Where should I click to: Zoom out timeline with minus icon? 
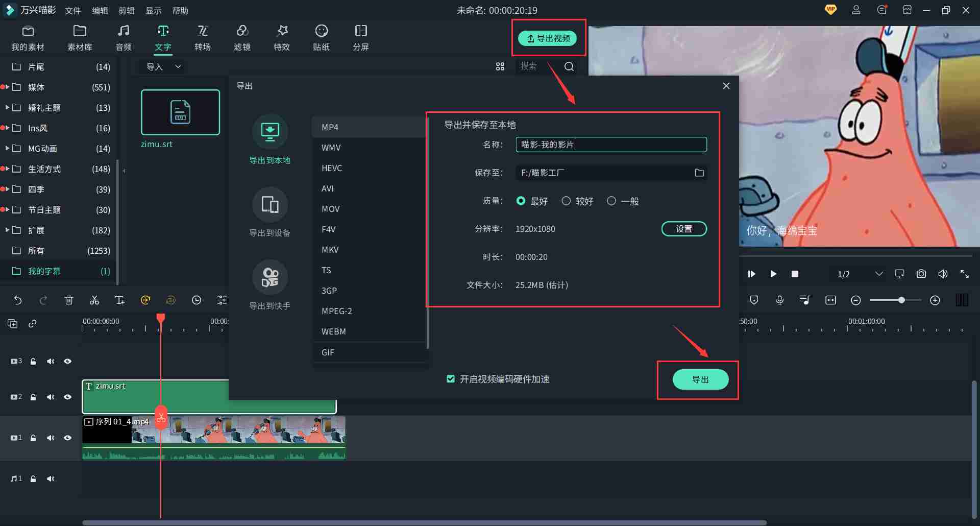[x=856, y=300]
